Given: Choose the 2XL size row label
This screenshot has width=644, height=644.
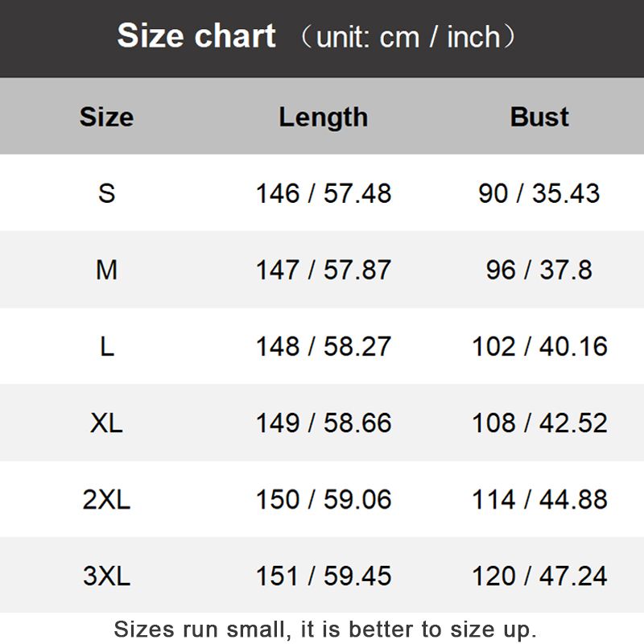Looking at the screenshot, I should (106, 499).
